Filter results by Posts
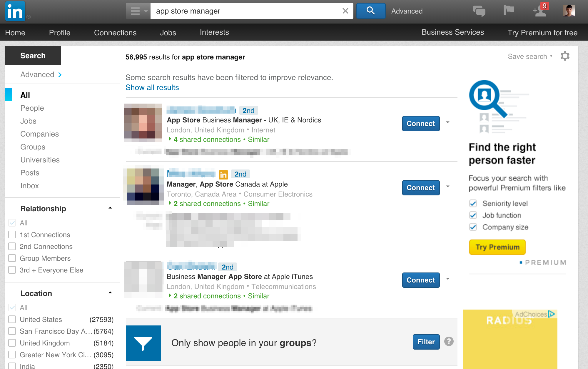 (x=30, y=173)
